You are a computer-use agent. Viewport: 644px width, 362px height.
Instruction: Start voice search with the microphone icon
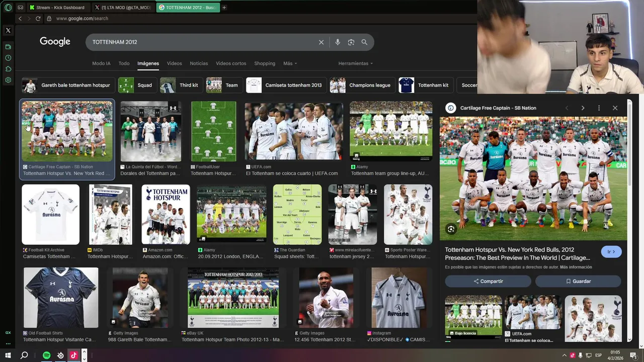[x=338, y=42]
